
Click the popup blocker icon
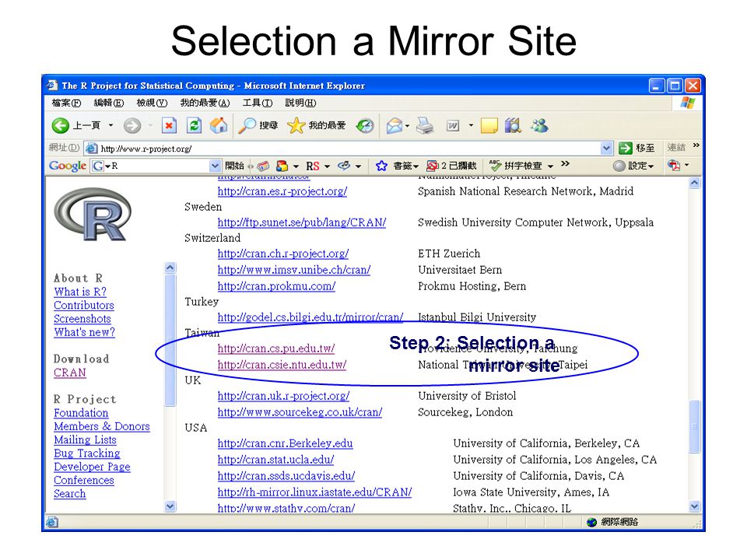pyautogui.click(x=432, y=166)
